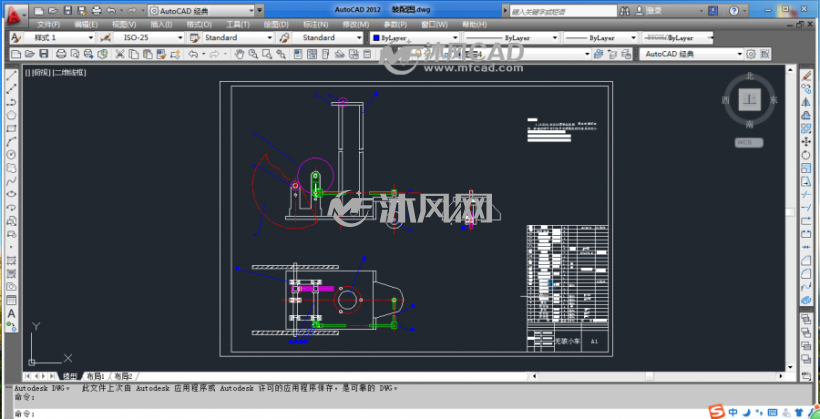Click the Sogou input method tray icon
Screen dimensions: 820x419
click(x=716, y=411)
